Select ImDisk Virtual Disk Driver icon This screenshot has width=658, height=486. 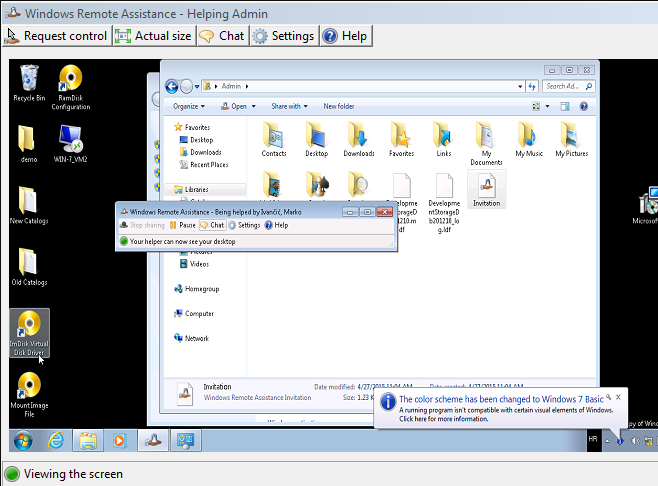(29, 333)
